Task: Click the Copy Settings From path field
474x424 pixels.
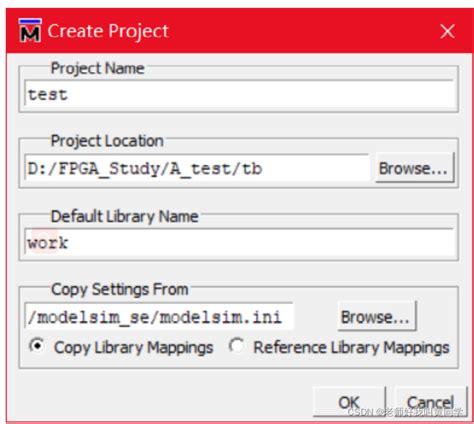Action: (x=159, y=316)
